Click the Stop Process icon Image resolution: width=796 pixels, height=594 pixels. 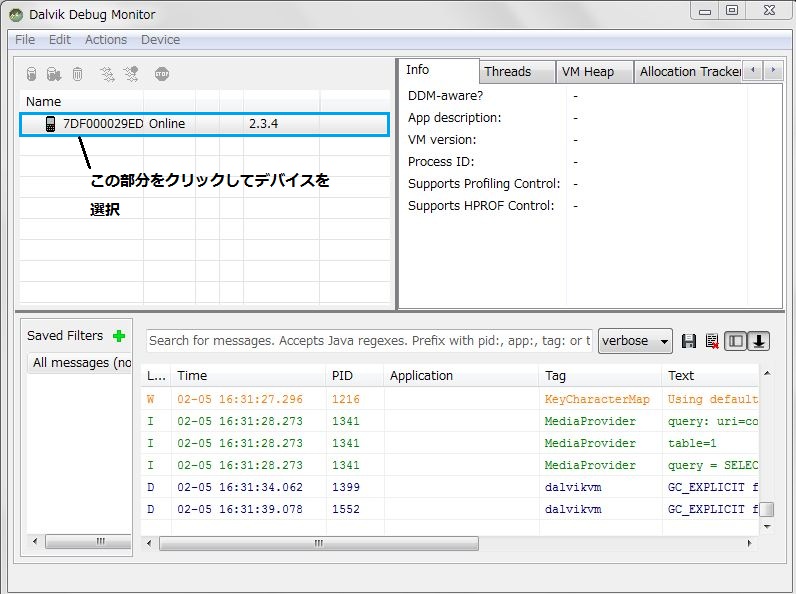(x=162, y=74)
